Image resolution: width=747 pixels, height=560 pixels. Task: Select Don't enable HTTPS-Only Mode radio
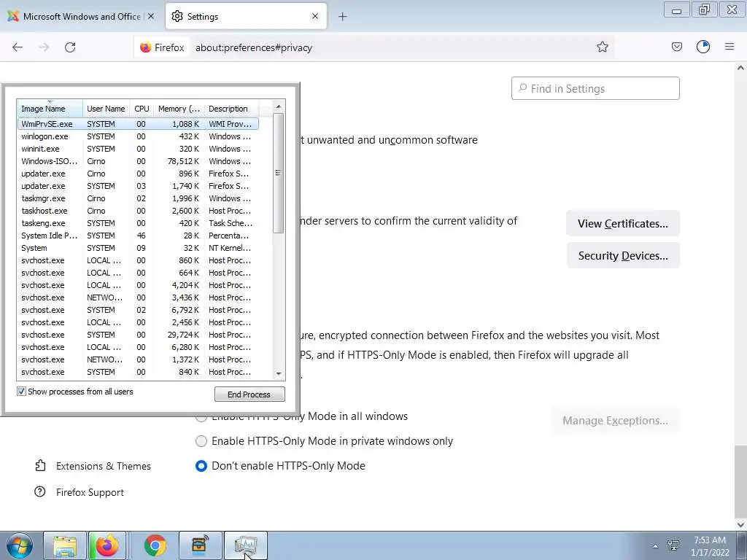(201, 466)
